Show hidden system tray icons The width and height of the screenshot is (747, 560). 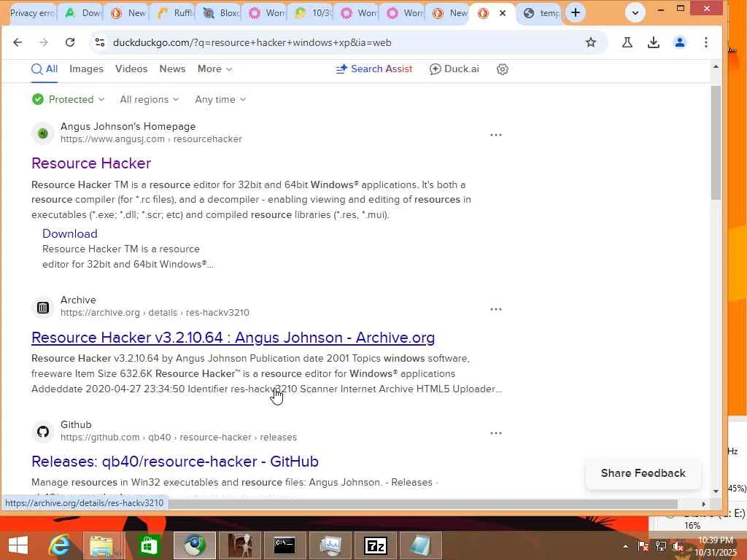625,546
